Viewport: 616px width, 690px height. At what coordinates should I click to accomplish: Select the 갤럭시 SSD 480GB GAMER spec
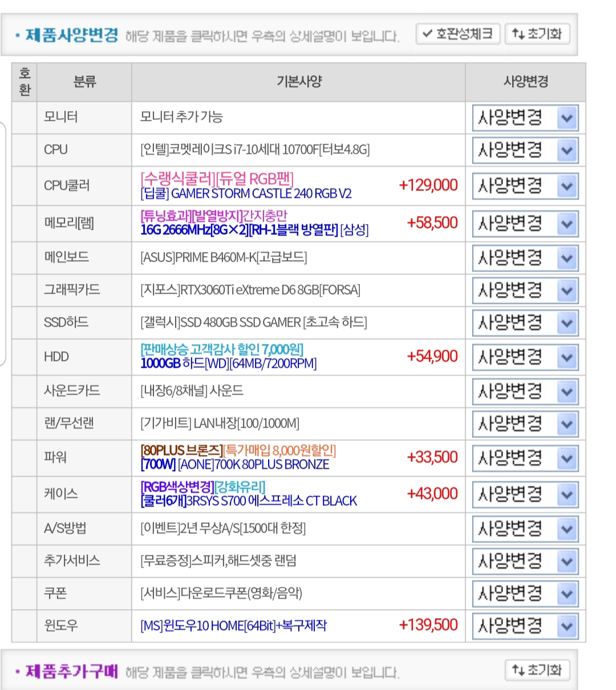point(254,323)
